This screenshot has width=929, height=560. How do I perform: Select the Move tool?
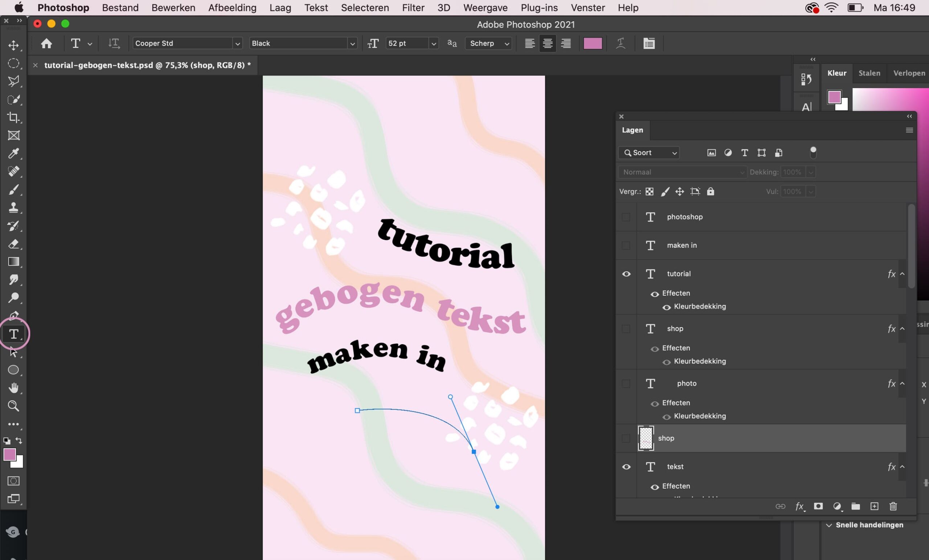14,46
